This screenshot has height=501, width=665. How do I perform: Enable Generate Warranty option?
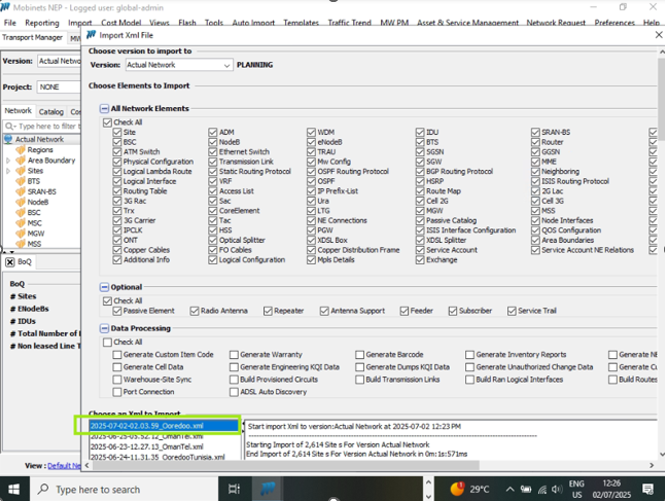tap(233, 355)
